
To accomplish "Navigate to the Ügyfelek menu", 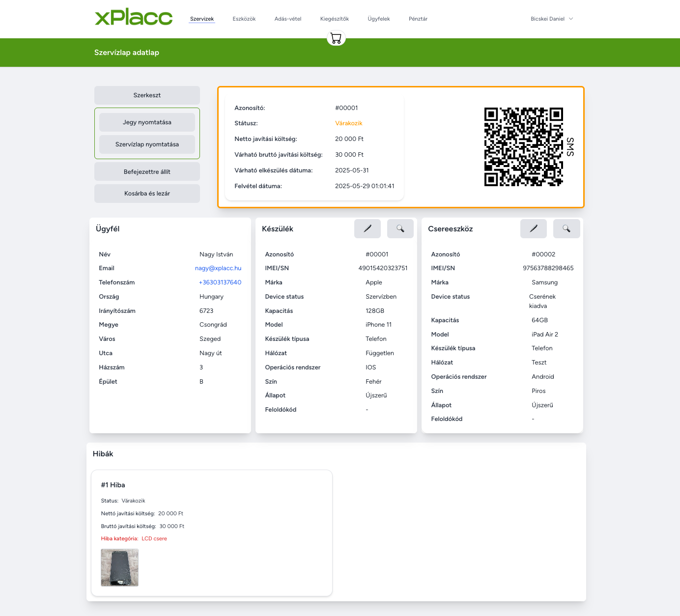I will (379, 19).
